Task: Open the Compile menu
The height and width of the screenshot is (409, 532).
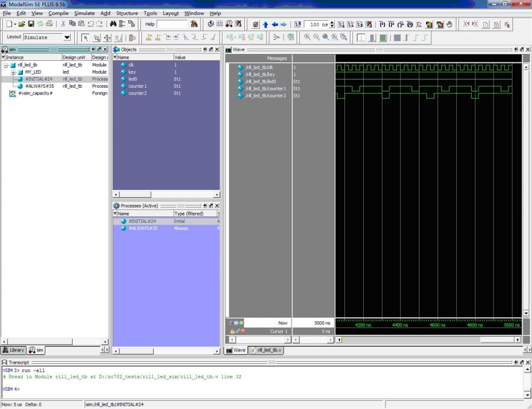Action: point(58,13)
